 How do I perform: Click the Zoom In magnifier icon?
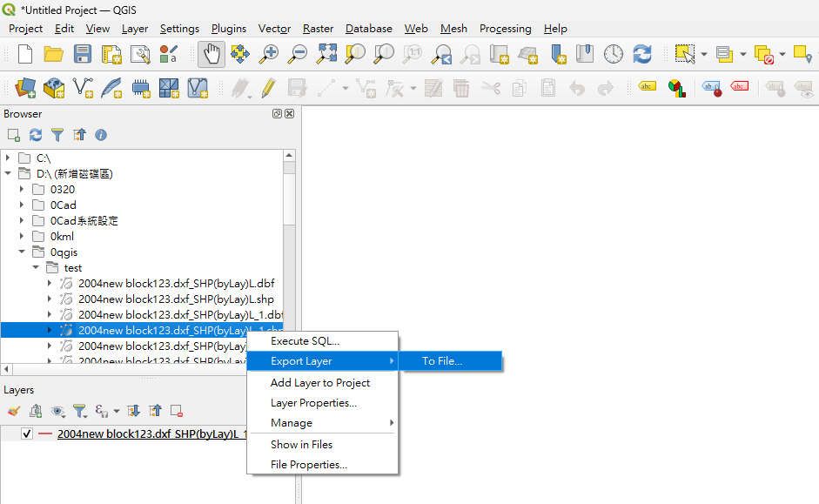[269, 54]
